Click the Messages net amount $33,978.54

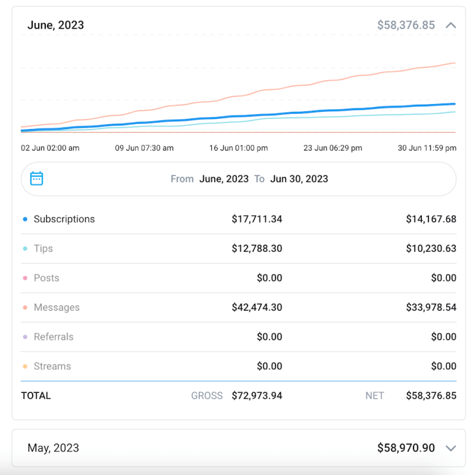point(431,308)
